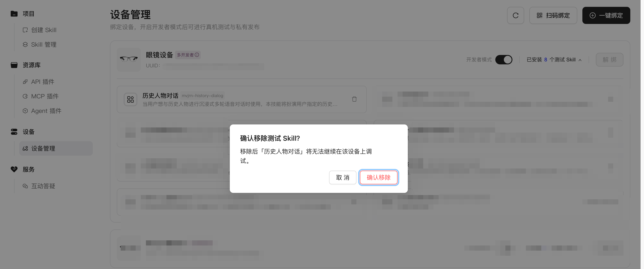
Task: Click the 眼镜设备 device name
Action: (159, 55)
